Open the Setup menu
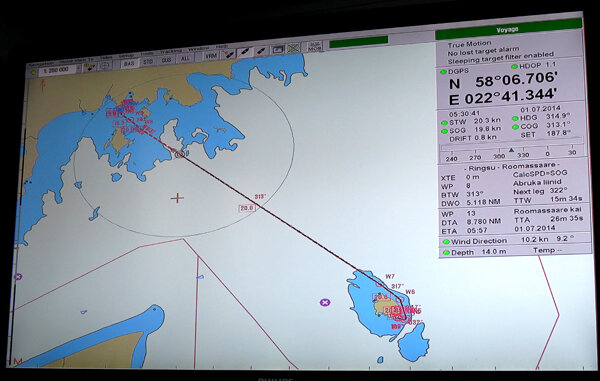The height and width of the screenshot is (381, 600). pos(126,55)
